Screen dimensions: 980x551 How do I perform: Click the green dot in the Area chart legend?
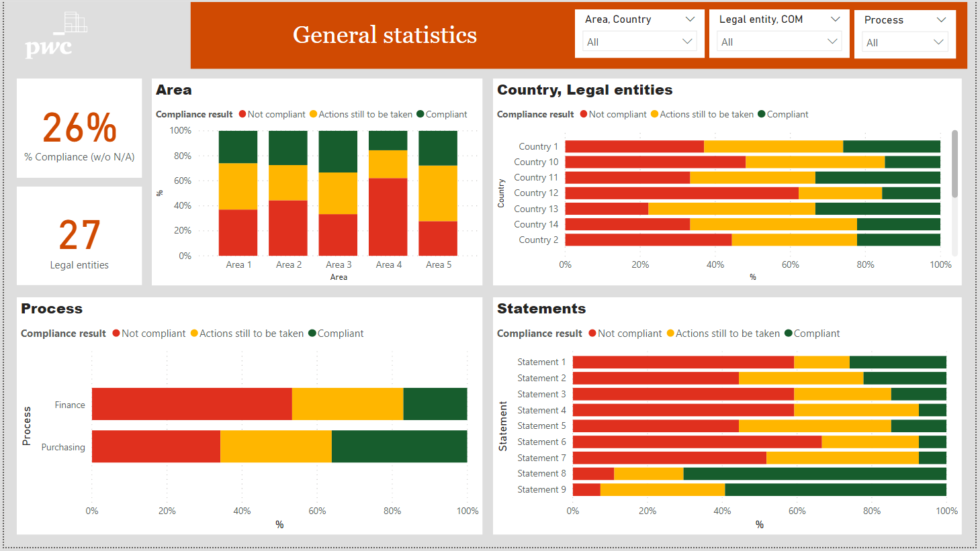point(419,114)
